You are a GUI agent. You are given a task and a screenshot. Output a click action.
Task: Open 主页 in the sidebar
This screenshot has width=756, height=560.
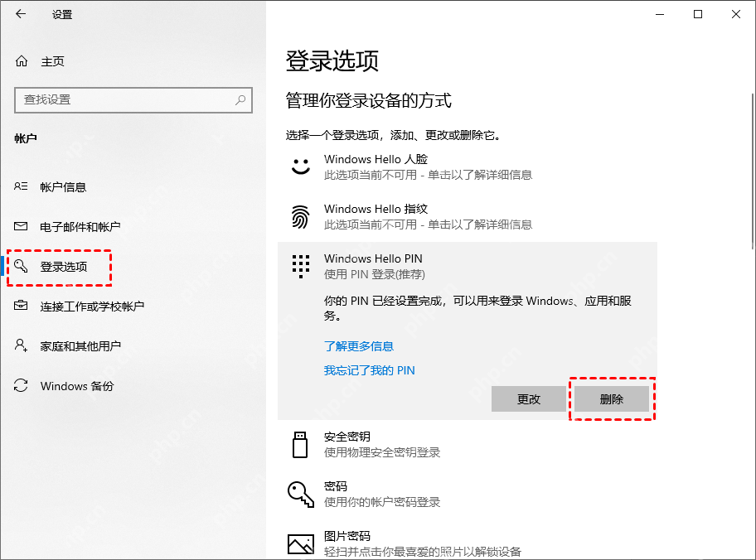point(53,61)
